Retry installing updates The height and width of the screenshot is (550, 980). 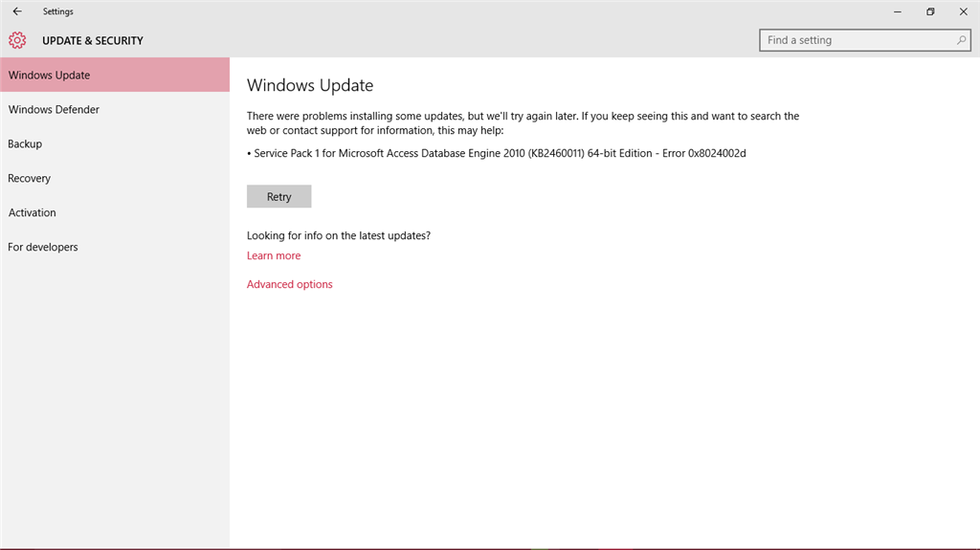tap(278, 196)
